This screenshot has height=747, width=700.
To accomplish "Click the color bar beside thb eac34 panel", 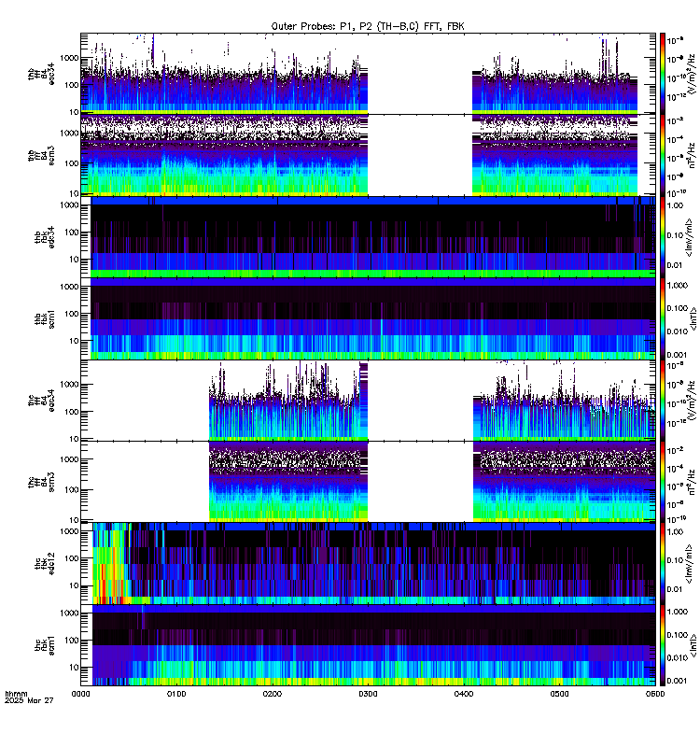I will (663, 74).
